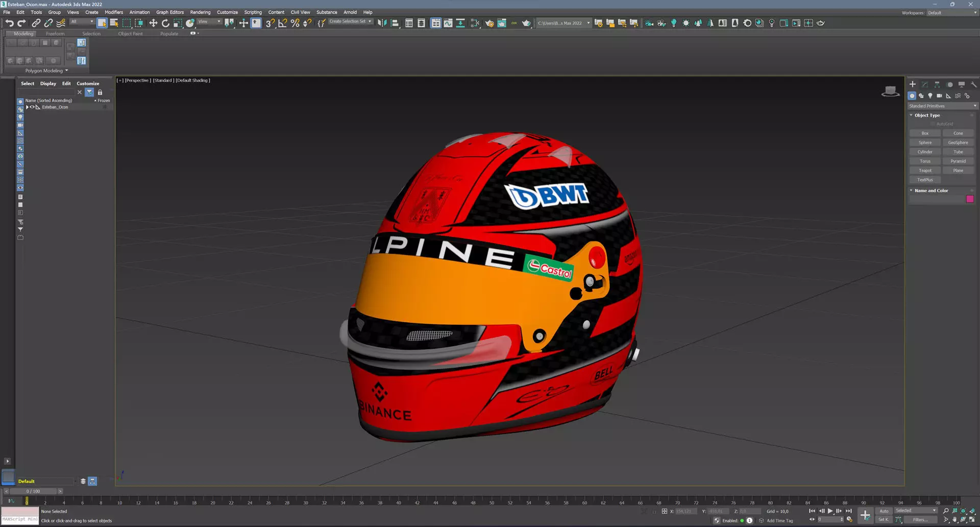The width and height of the screenshot is (980, 527).
Task: Toggle the Scene Explorer lock icon
Action: 100,92
